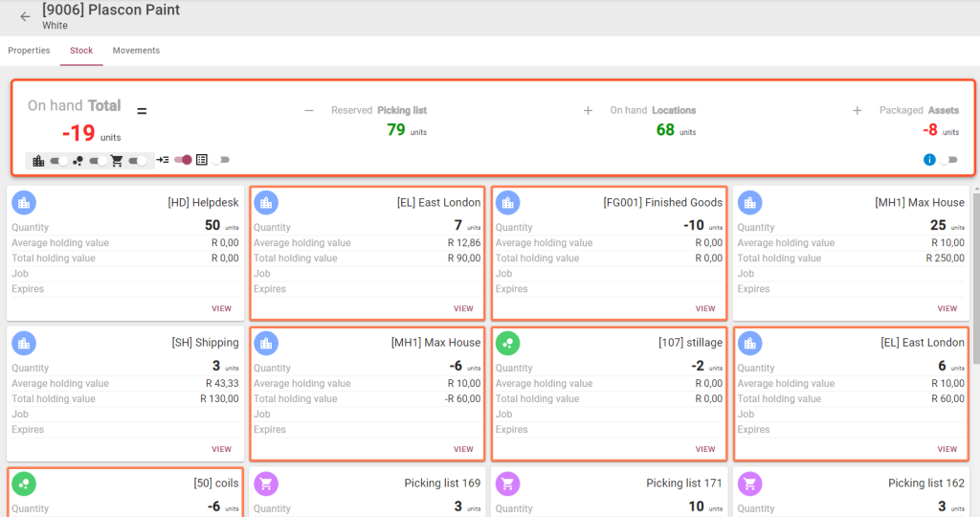Click the location icon on the [SH] Shipping card
980x517 pixels.
point(24,343)
